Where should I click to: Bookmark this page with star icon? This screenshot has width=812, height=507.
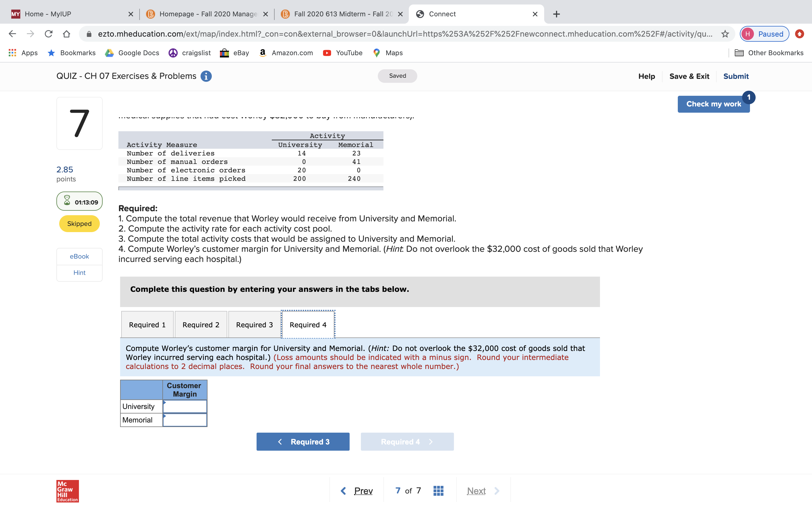(x=725, y=34)
